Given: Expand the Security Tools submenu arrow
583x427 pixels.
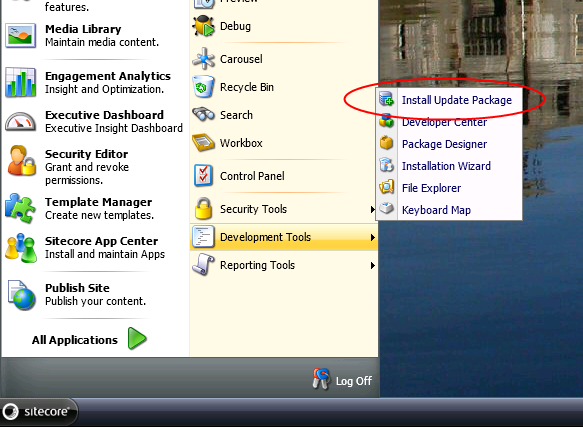Looking at the screenshot, I should (x=372, y=209).
